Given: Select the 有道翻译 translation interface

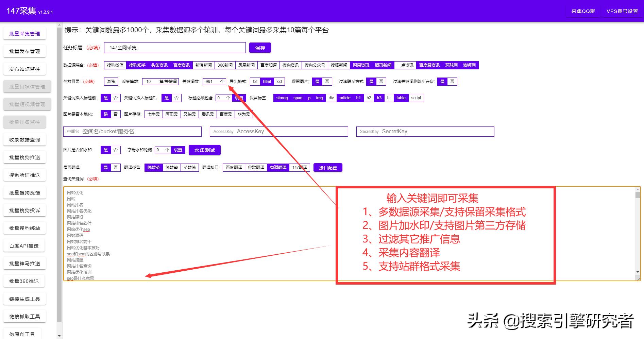Looking at the screenshot, I should (x=278, y=167).
